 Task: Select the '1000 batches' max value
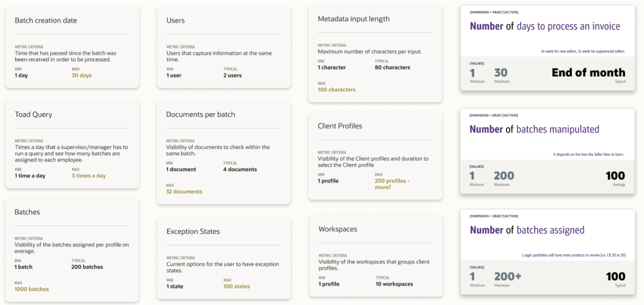pos(32,289)
